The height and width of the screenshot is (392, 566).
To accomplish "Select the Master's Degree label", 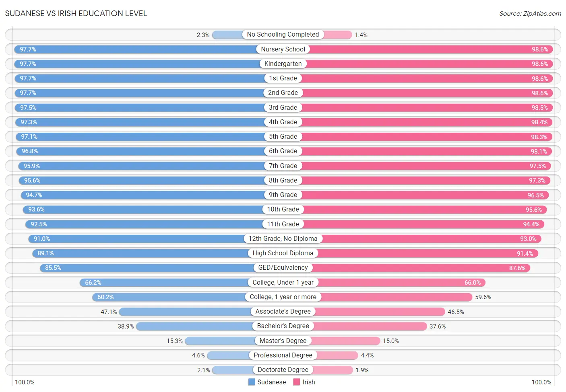I will (x=283, y=341).
